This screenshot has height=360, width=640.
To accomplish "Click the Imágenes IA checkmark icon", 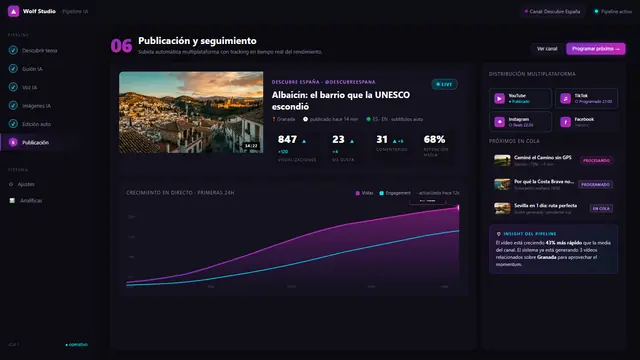I will (13, 105).
